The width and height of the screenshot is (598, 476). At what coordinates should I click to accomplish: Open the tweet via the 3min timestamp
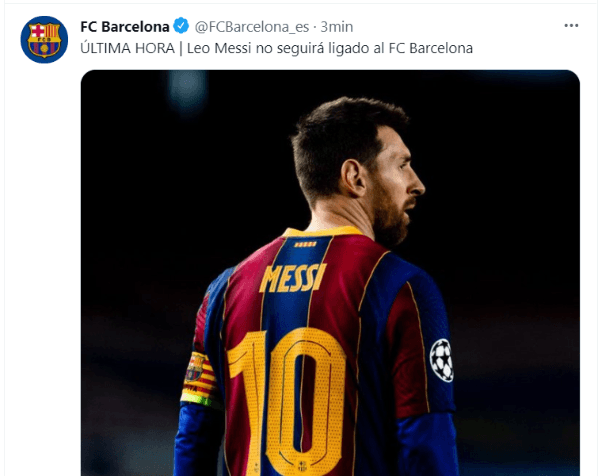[336, 27]
